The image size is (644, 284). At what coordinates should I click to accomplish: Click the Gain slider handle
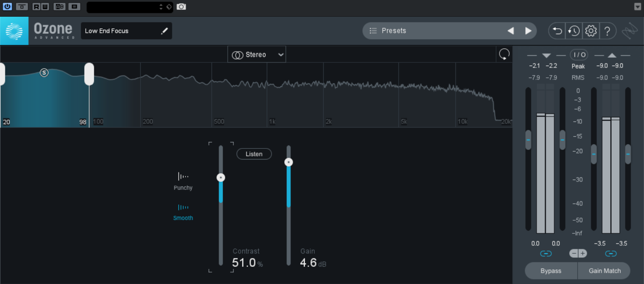pyautogui.click(x=289, y=162)
